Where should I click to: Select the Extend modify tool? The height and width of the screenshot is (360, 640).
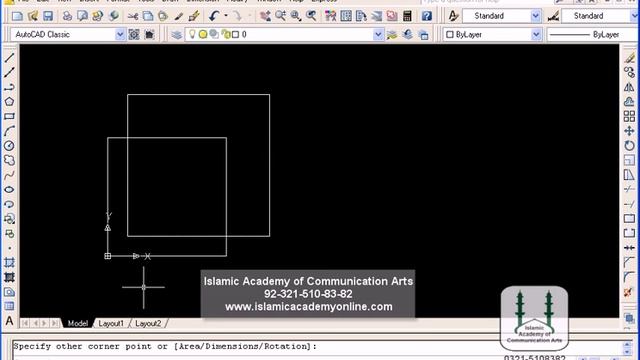pyautogui.click(x=629, y=204)
